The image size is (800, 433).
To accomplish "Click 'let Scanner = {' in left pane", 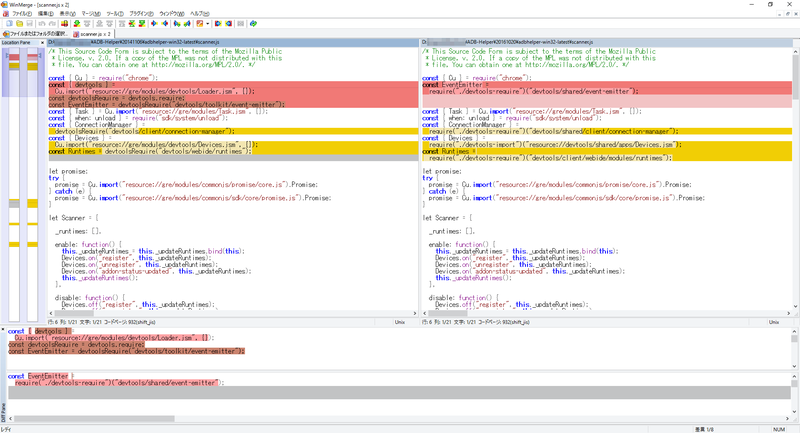I will (x=74, y=218).
